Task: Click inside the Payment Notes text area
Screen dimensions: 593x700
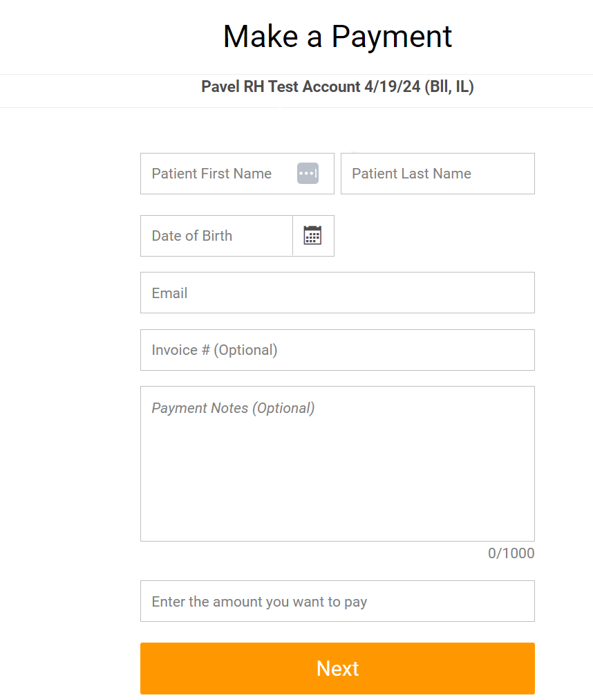Action: (x=337, y=464)
